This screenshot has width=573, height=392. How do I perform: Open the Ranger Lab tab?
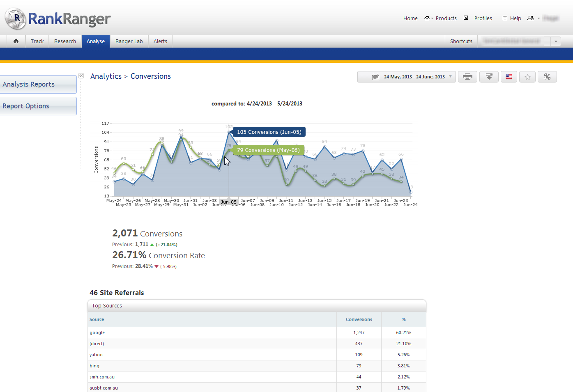tap(129, 41)
